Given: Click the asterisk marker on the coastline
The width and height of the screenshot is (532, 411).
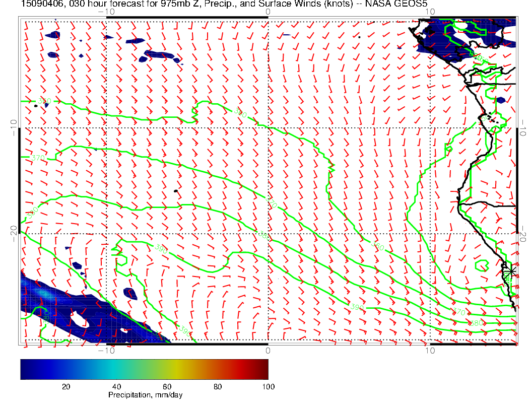Looking at the screenshot, I should [x=511, y=271].
